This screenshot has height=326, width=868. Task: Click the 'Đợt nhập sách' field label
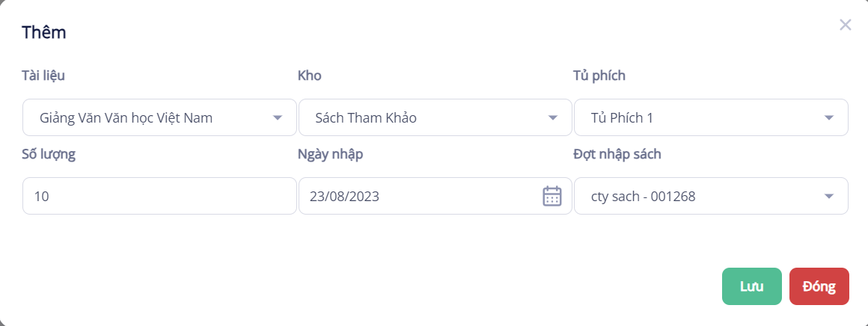617,154
